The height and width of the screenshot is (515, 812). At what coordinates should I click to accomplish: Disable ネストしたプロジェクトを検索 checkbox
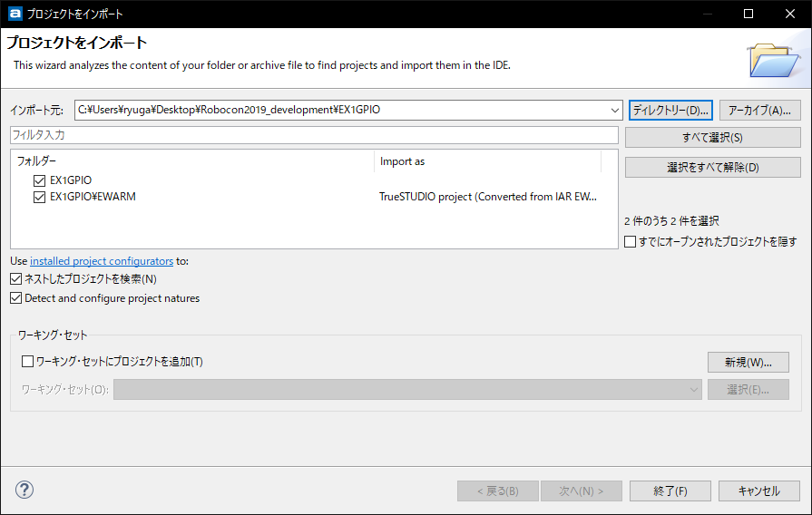click(x=16, y=279)
